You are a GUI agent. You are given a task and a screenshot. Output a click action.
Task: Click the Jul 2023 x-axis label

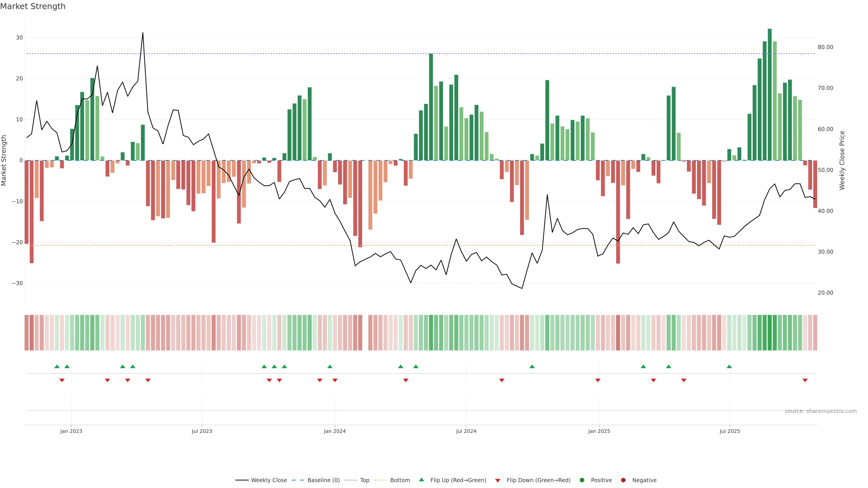tap(202, 431)
